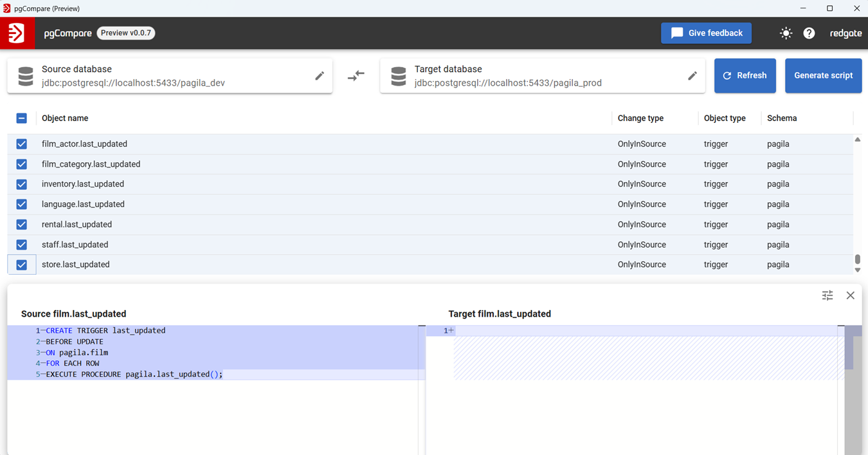Click the Generate script button
This screenshot has width=868, height=455.
(823, 76)
